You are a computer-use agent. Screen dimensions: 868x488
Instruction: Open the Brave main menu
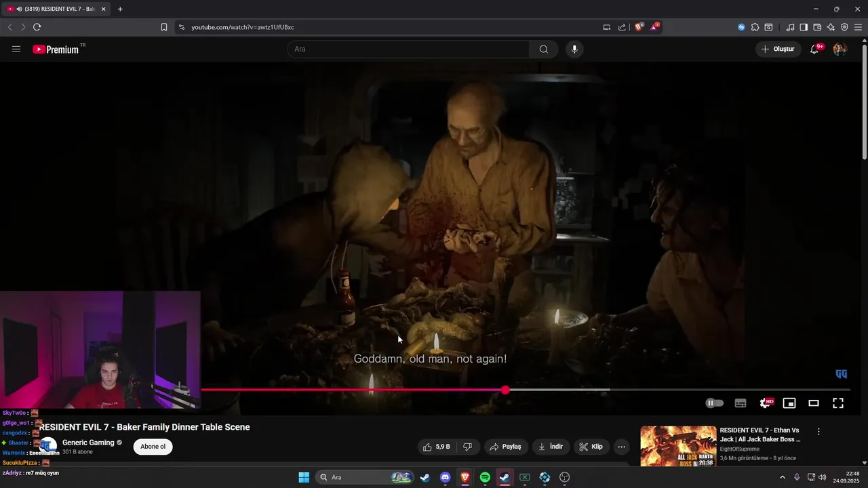(858, 27)
